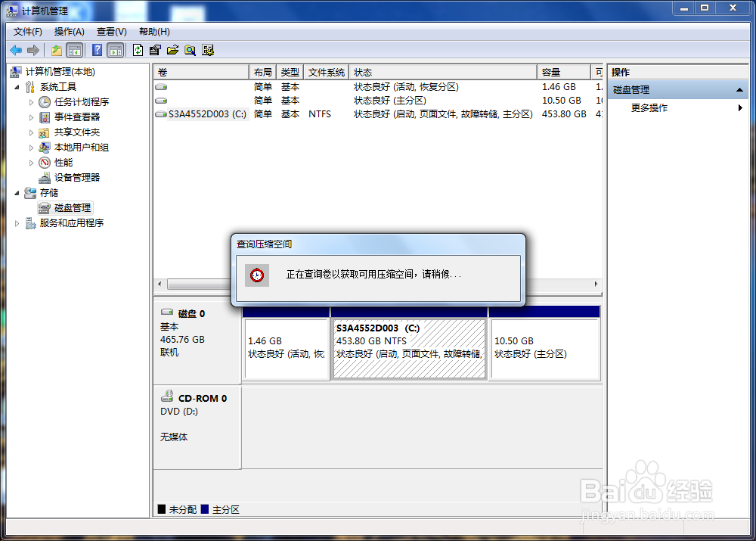This screenshot has width=756, height=541.
Task: Click the 性能 monitor icon
Action: (45, 163)
